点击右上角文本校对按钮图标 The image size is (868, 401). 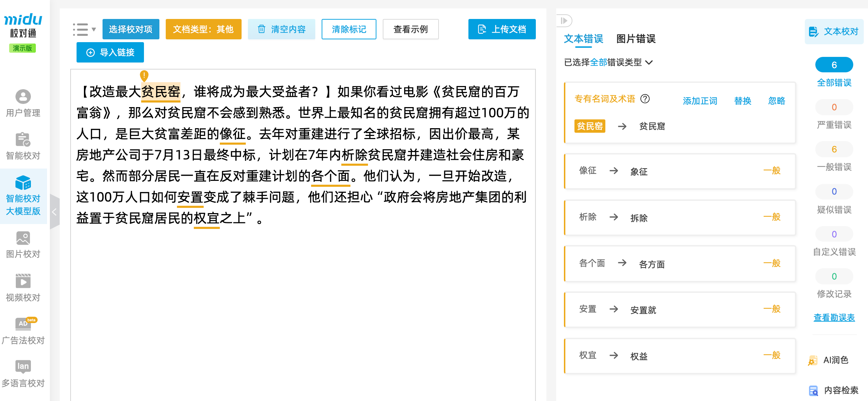814,32
